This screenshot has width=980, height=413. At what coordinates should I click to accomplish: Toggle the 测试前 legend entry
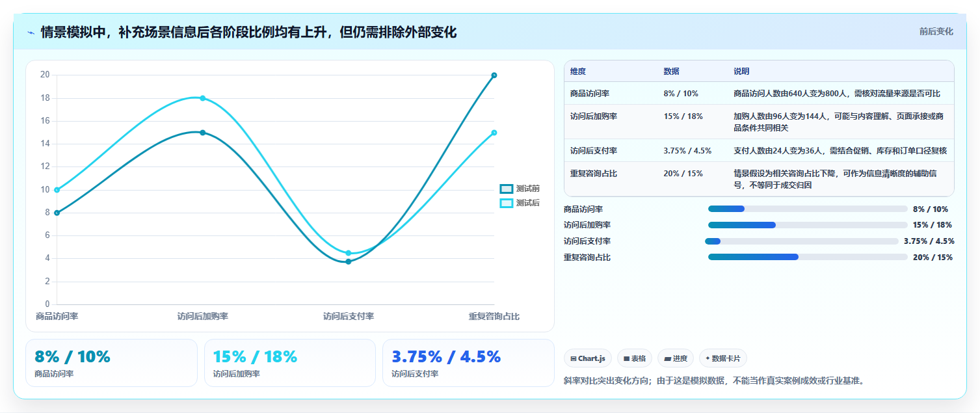pyautogui.click(x=520, y=189)
